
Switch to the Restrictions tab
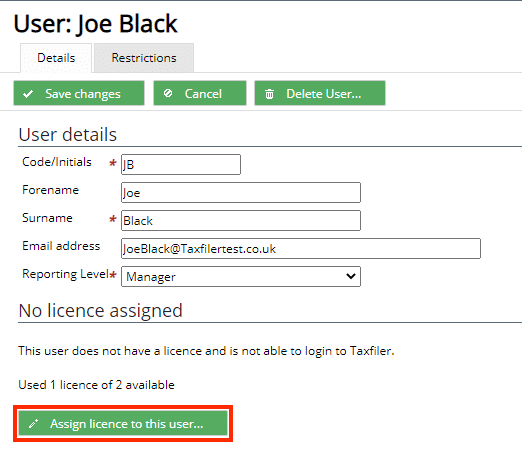coord(144,58)
